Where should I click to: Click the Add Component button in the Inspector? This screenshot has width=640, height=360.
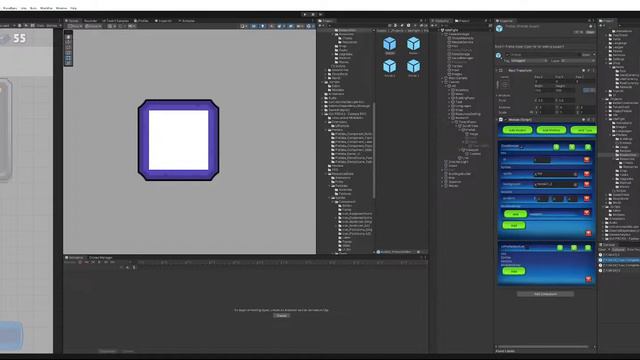[545, 294]
